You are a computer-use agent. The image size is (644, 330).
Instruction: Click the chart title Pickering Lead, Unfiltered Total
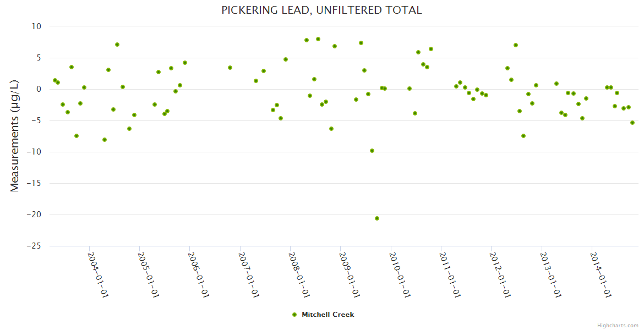[321, 10]
